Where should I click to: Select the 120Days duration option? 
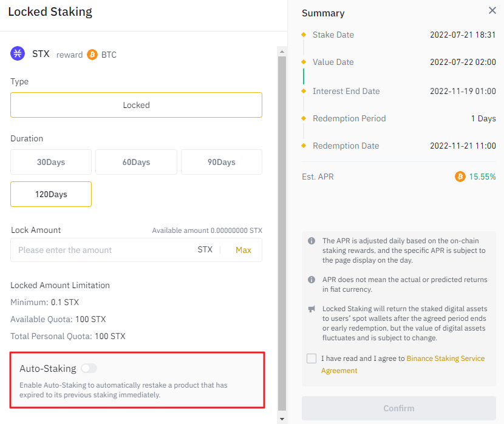(51, 194)
